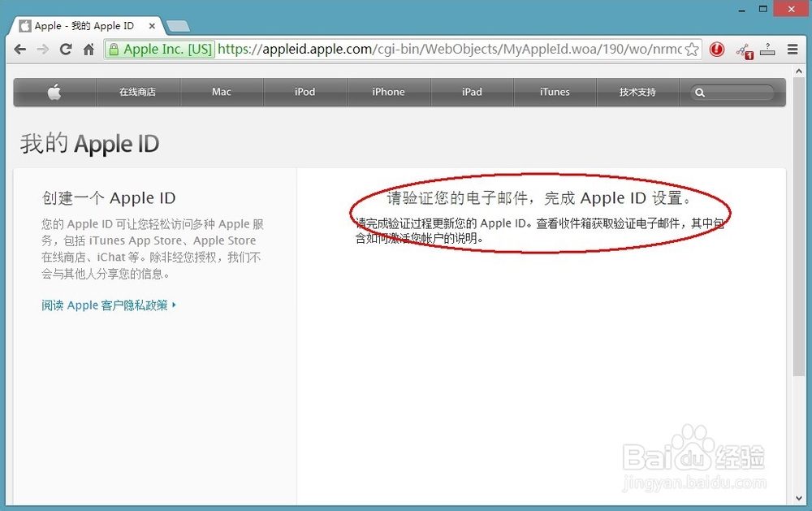
Task: Open the iPad navigation item
Action: tap(472, 93)
